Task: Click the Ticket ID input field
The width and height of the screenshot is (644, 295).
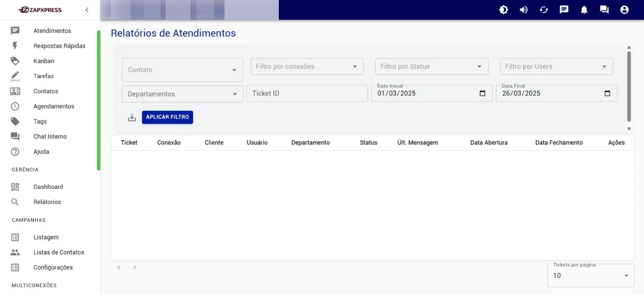Action: click(307, 93)
